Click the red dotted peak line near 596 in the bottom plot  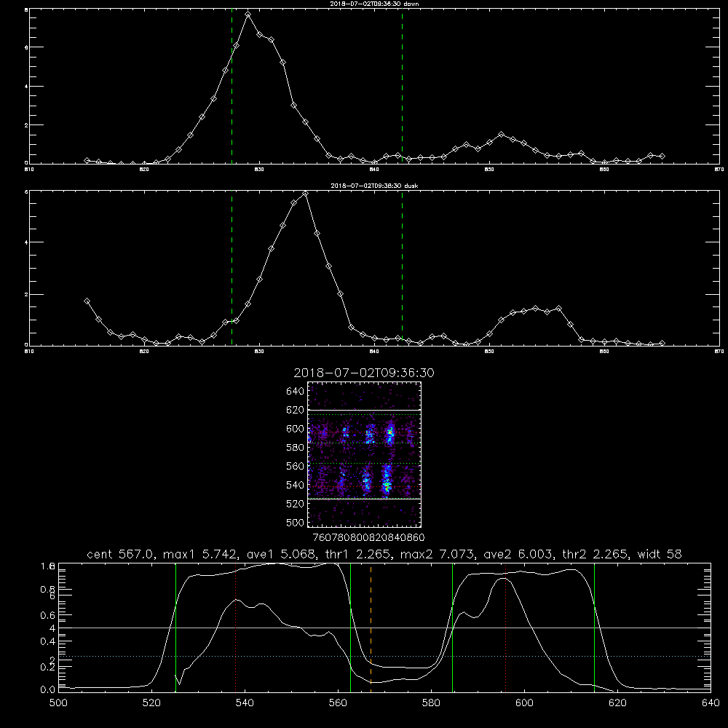pyautogui.click(x=506, y=628)
